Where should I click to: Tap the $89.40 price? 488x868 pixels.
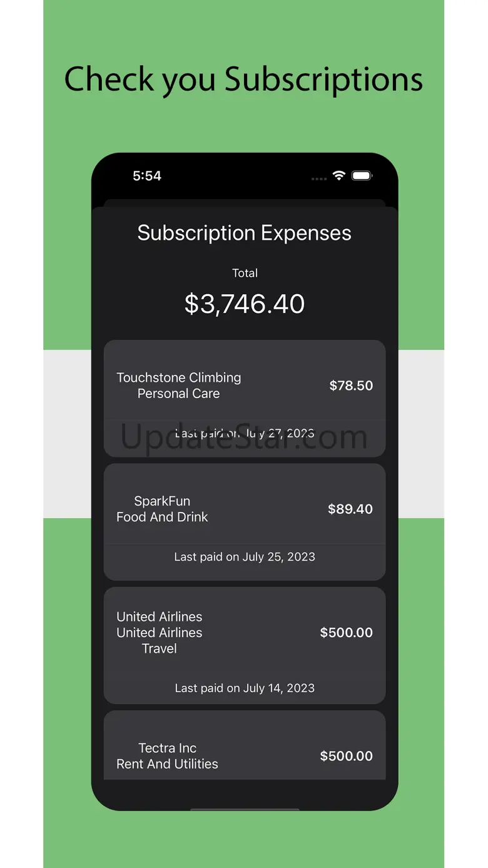click(350, 509)
